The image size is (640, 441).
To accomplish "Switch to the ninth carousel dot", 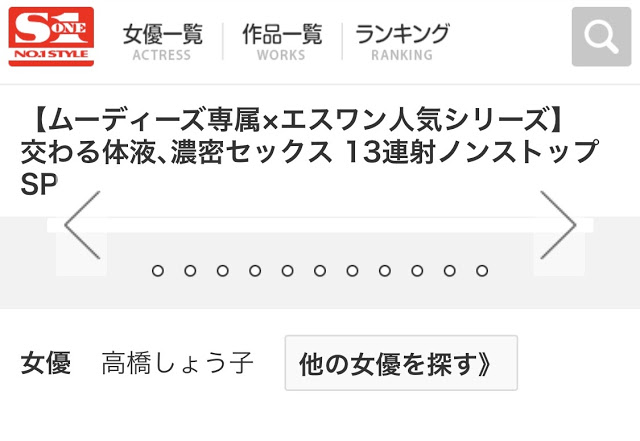I will (417, 271).
